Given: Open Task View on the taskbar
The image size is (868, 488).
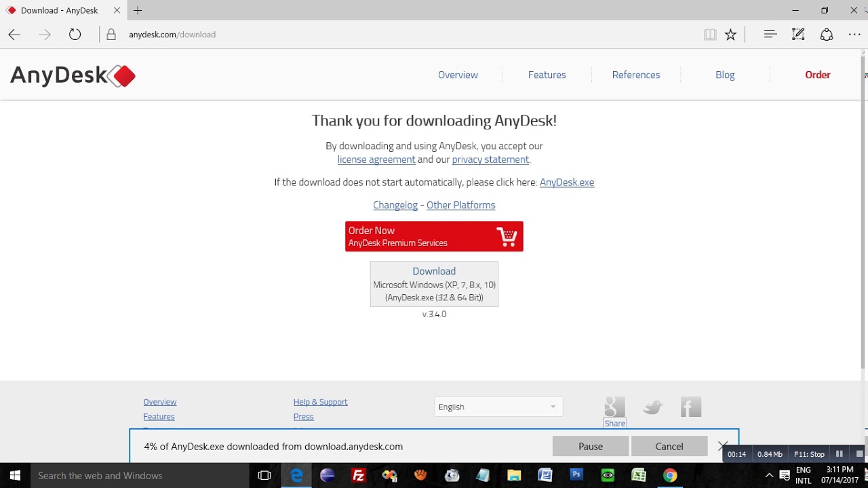Looking at the screenshot, I should [x=264, y=476].
